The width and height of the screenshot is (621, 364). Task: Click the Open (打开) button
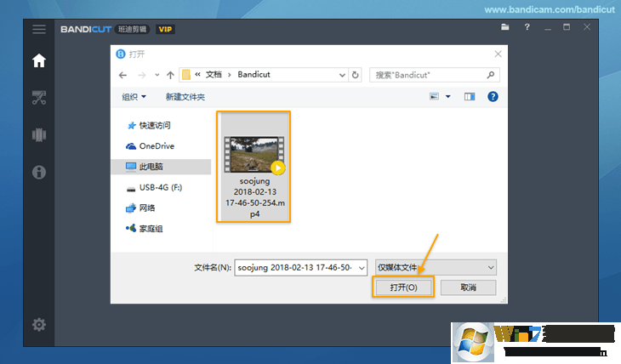403,287
